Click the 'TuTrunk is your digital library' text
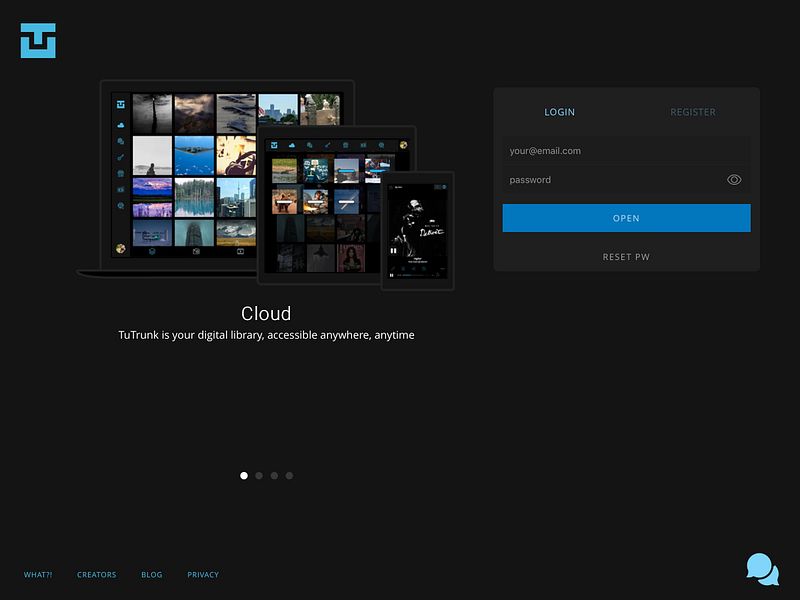 pyautogui.click(x=266, y=335)
